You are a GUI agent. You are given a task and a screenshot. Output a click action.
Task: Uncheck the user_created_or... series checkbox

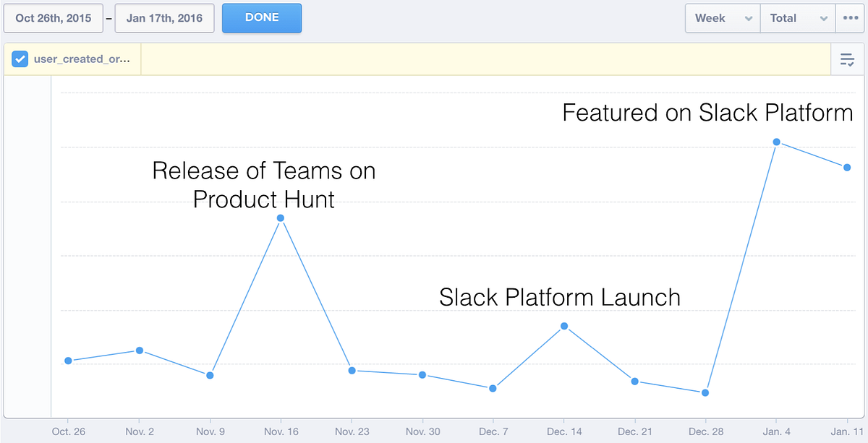pos(20,59)
